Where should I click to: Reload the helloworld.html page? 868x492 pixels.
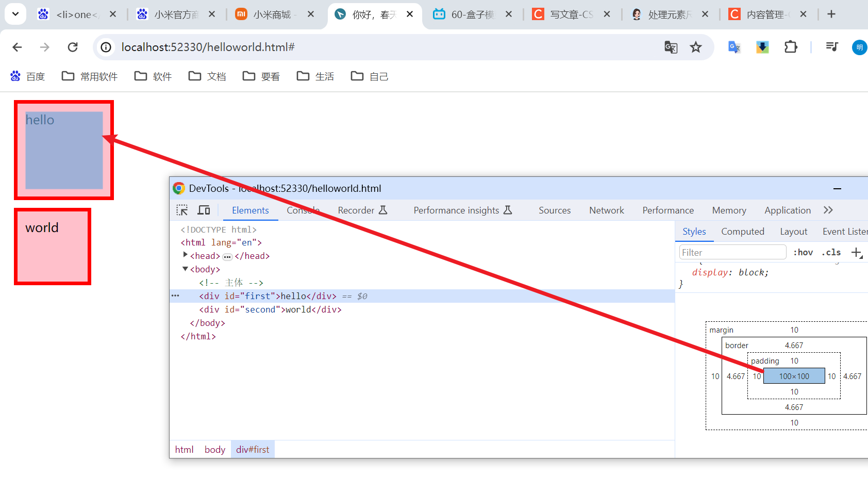click(73, 47)
